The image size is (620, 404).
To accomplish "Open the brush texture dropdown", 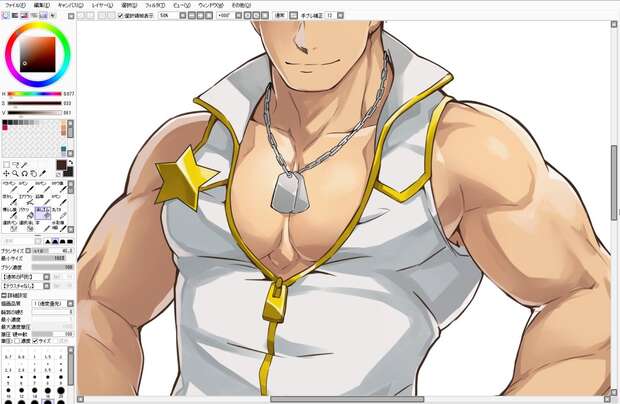I will pyautogui.click(x=47, y=285).
